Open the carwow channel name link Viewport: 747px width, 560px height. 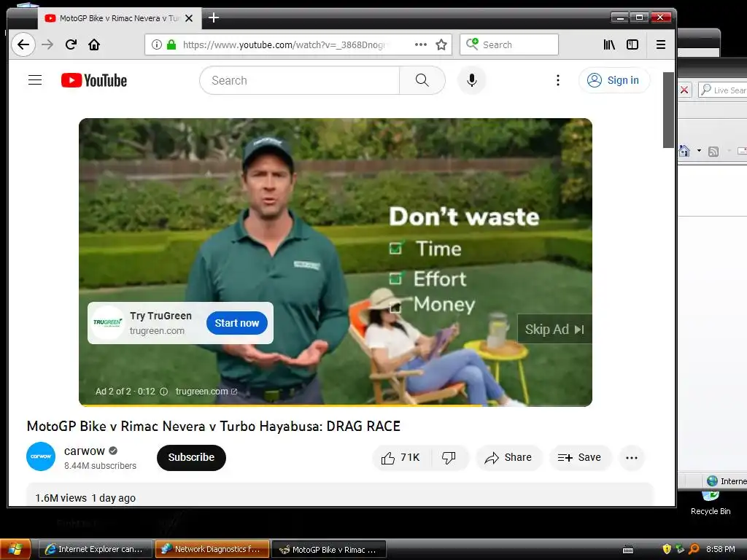85,451
